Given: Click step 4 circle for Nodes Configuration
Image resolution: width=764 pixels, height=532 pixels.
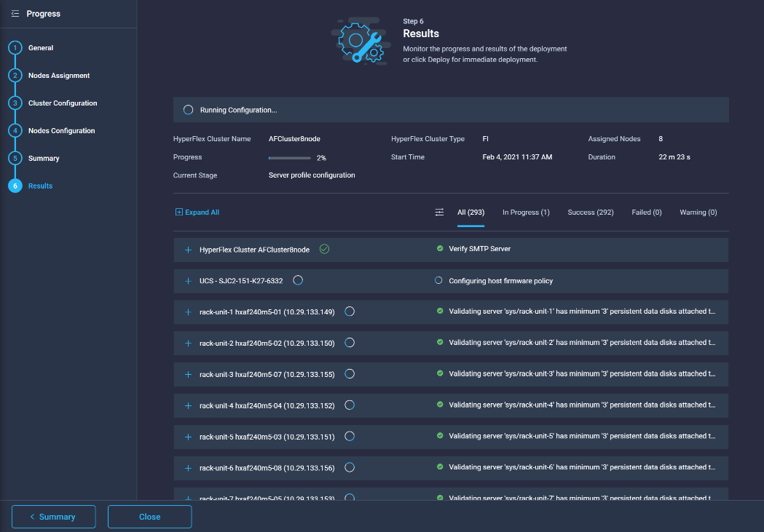Looking at the screenshot, I should 15,130.
